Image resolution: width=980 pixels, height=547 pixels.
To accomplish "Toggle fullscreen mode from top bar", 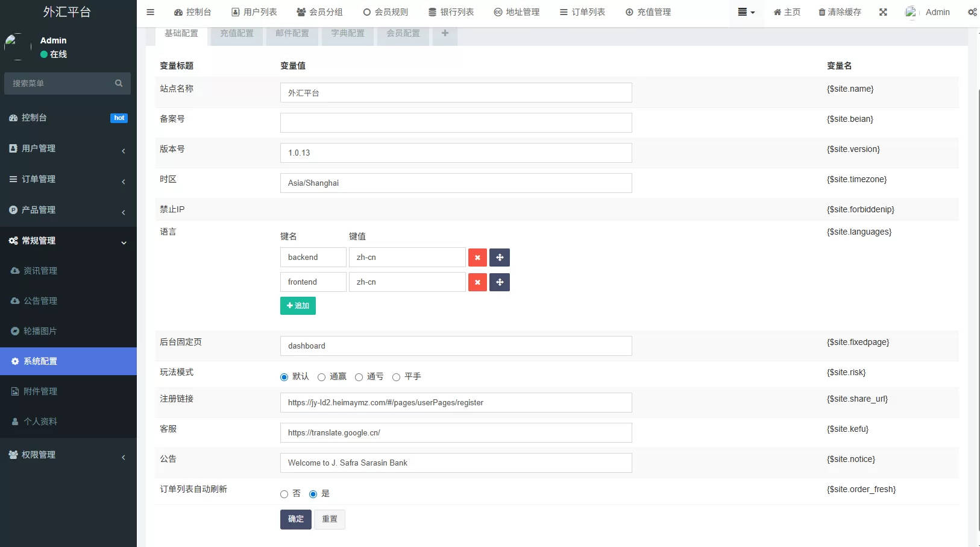I will click(x=882, y=11).
